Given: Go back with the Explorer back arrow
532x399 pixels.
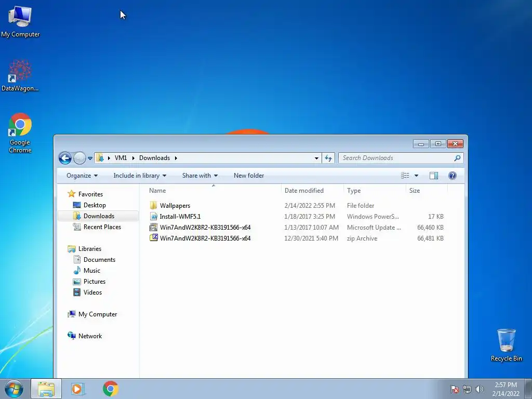Looking at the screenshot, I should click(65, 158).
